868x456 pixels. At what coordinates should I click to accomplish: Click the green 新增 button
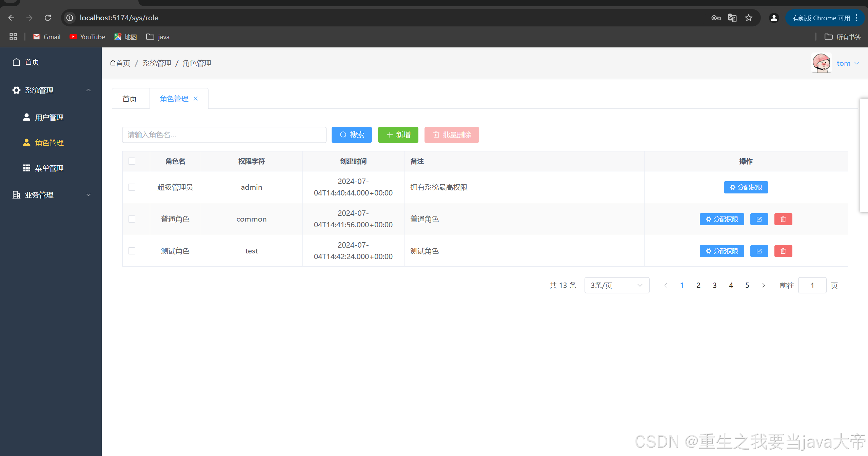(x=398, y=135)
